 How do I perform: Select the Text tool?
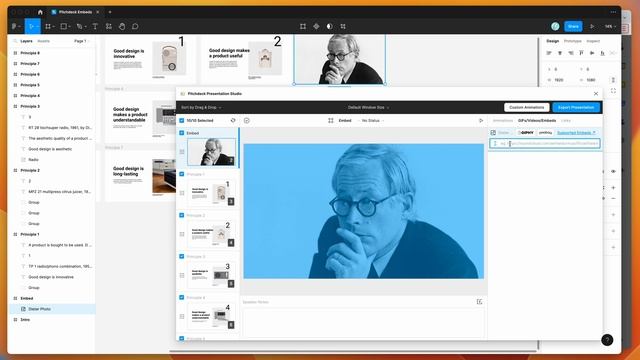coord(95,27)
